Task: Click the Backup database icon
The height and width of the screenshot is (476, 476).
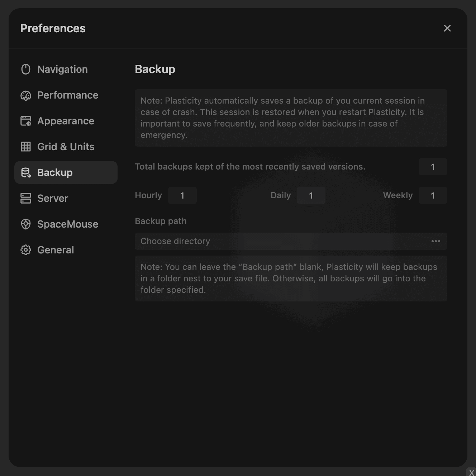Action: (26, 172)
